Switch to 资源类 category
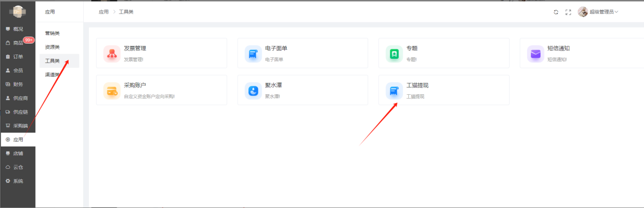The height and width of the screenshot is (208, 644). 52,47
